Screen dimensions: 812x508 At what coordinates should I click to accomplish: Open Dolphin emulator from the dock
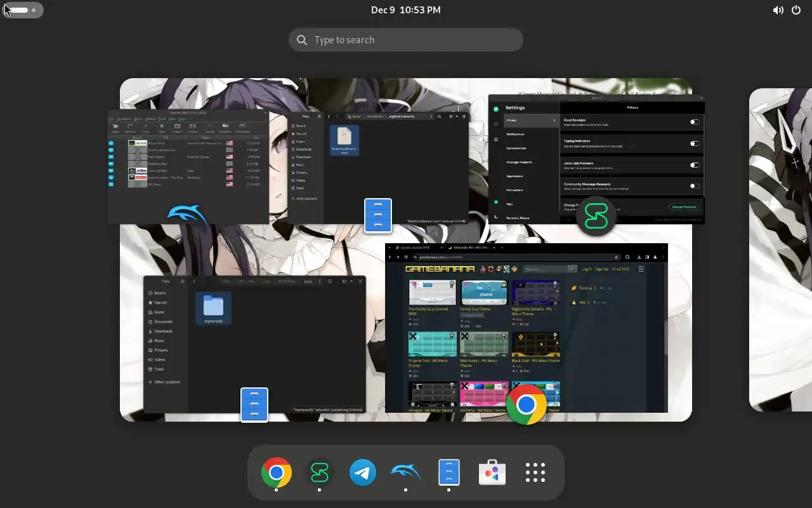click(406, 472)
